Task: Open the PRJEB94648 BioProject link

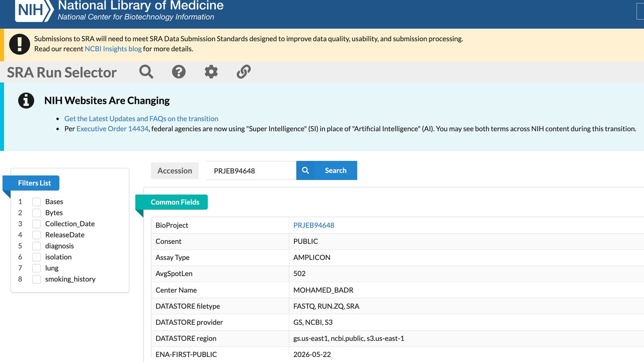Action: 314,225
